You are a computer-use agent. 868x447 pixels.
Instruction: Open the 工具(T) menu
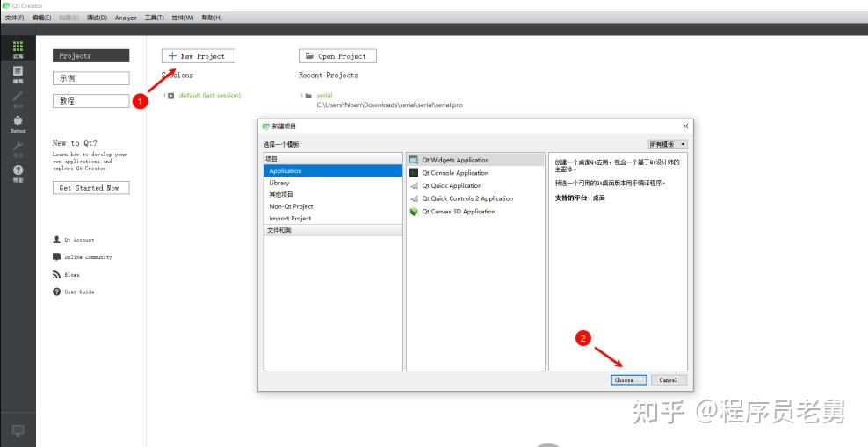click(155, 18)
